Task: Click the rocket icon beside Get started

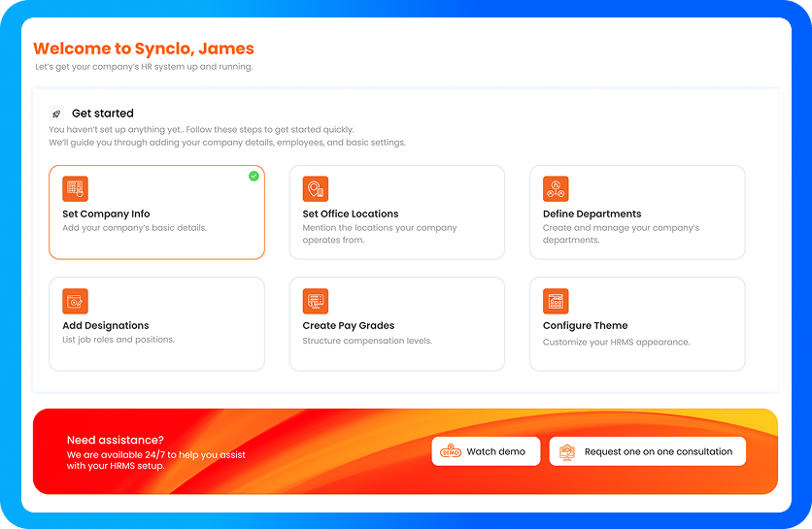Action: 56,114
